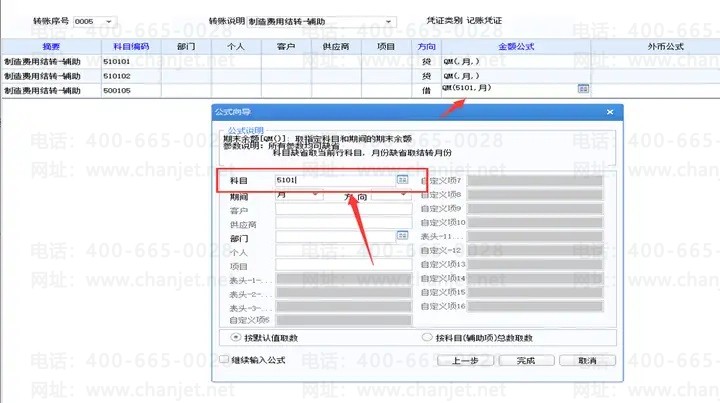Select account code cell 510102
The image size is (720, 403).
click(x=131, y=76)
